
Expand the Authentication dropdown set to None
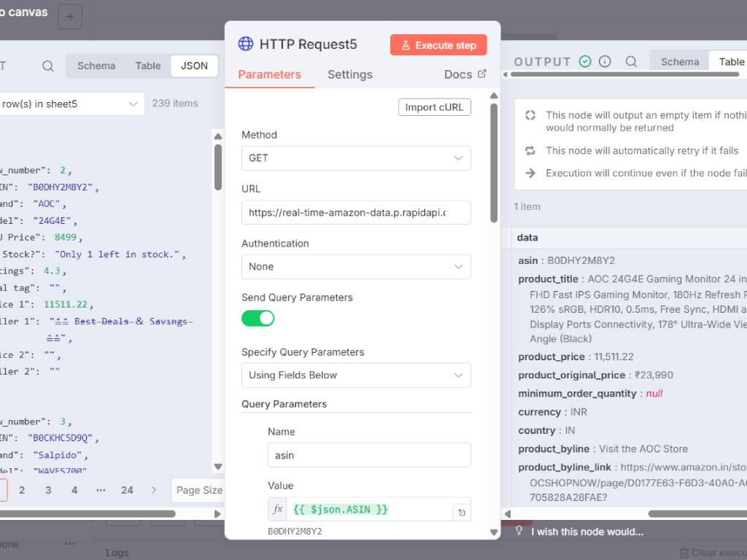[356, 267]
